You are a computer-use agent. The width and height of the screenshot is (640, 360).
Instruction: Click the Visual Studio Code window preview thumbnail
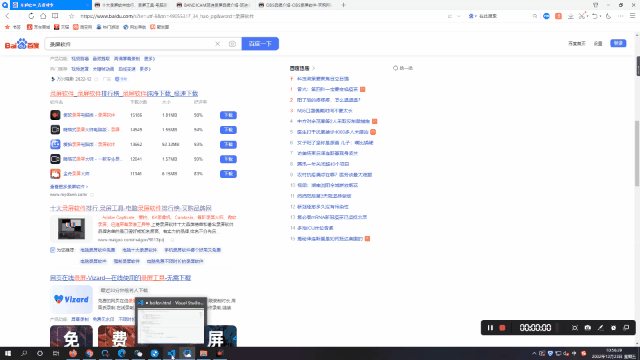pyautogui.click(x=171, y=326)
